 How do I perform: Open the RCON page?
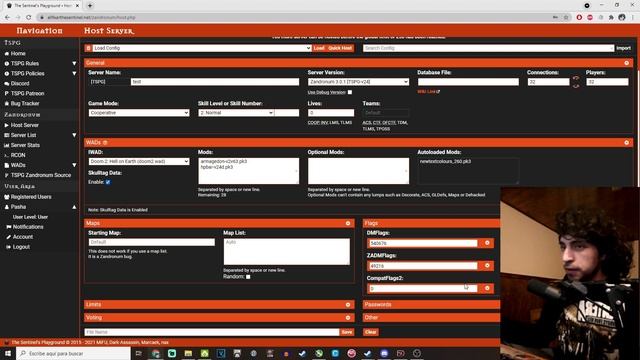[18, 155]
